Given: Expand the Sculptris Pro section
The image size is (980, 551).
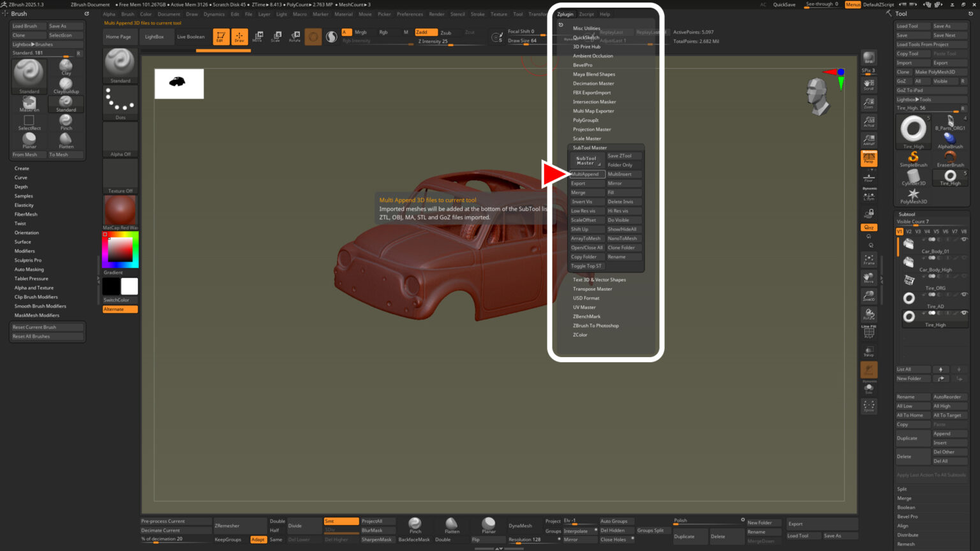Looking at the screenshot, I should 29,260.
